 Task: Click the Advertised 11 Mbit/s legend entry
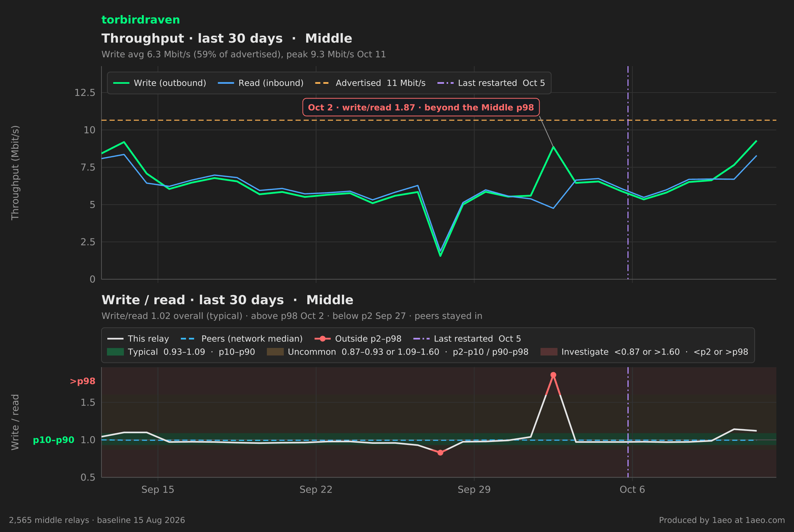tap(371, 83)
